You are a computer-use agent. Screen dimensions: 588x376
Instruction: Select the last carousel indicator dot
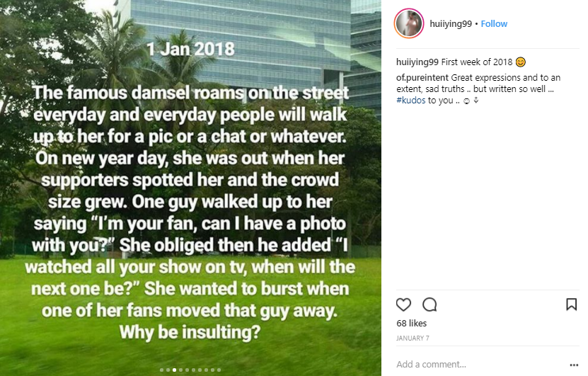click(219, 370)
